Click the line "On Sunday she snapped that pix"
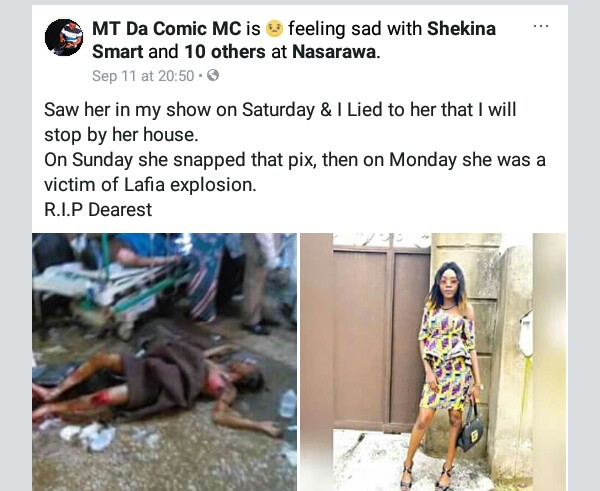The width and height of the screenshot is (600, 491). [x=295, y=160]
